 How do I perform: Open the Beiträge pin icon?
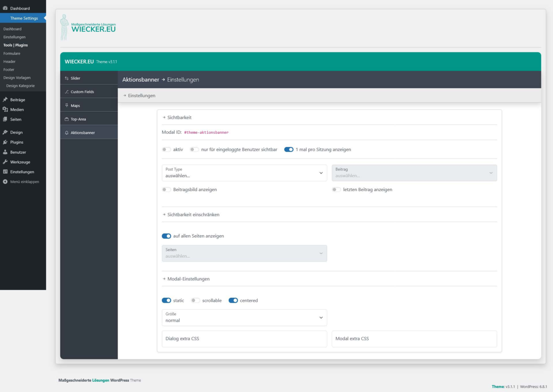pyautogui.click(x=5, y=100)
